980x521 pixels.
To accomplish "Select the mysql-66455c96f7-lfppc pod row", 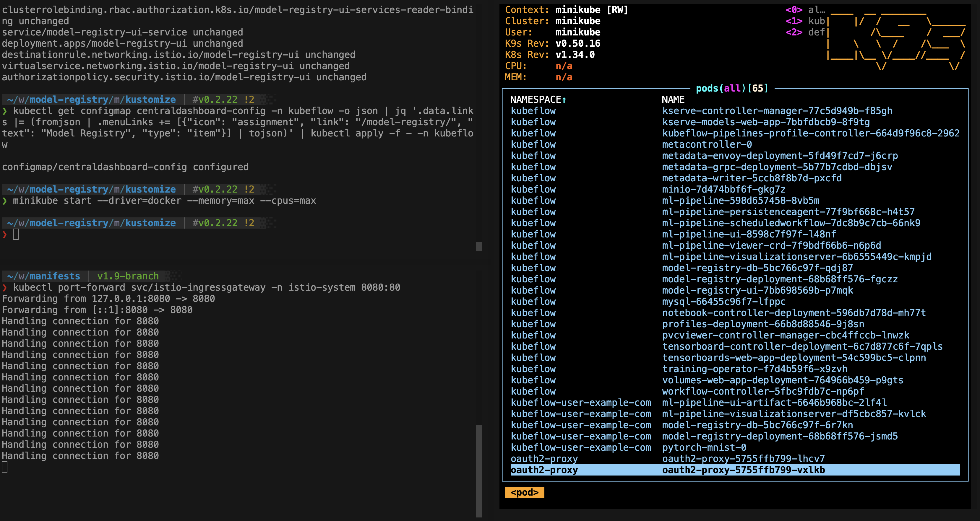I will click(723, 302).
